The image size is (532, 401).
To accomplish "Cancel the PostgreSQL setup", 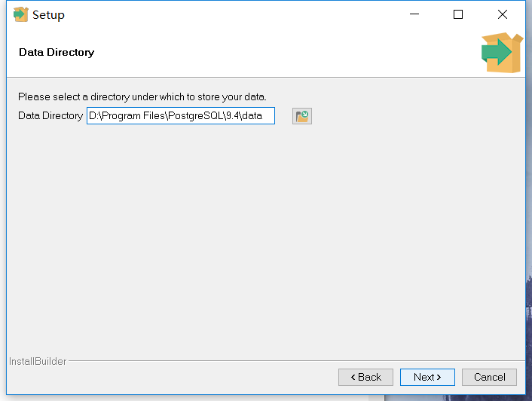I will [489, 377].
